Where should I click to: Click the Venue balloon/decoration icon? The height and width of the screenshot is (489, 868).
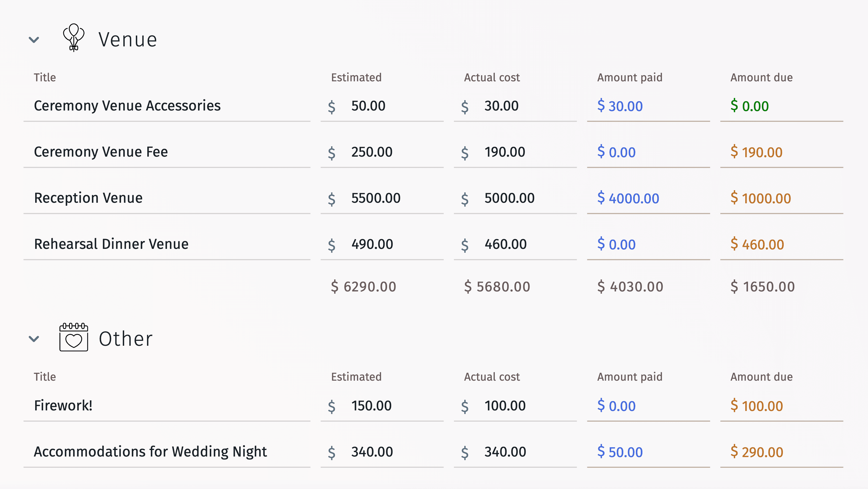click(x=73, y=38)
